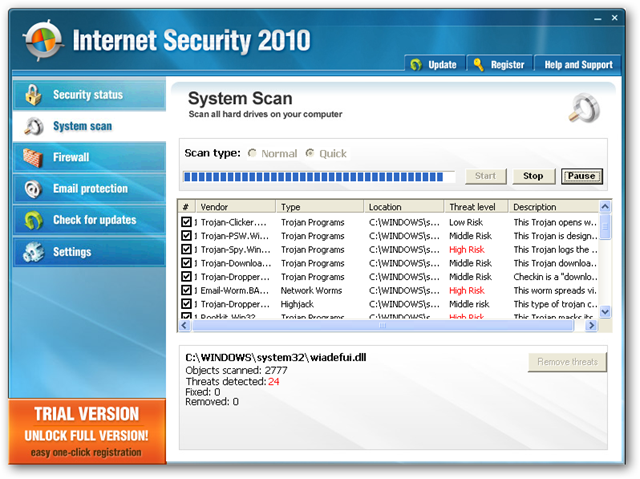The image size is (640, 479).
Task: Click the vertical scrollbar thumb
Action: pyautogui.click(x=605, y=226)
